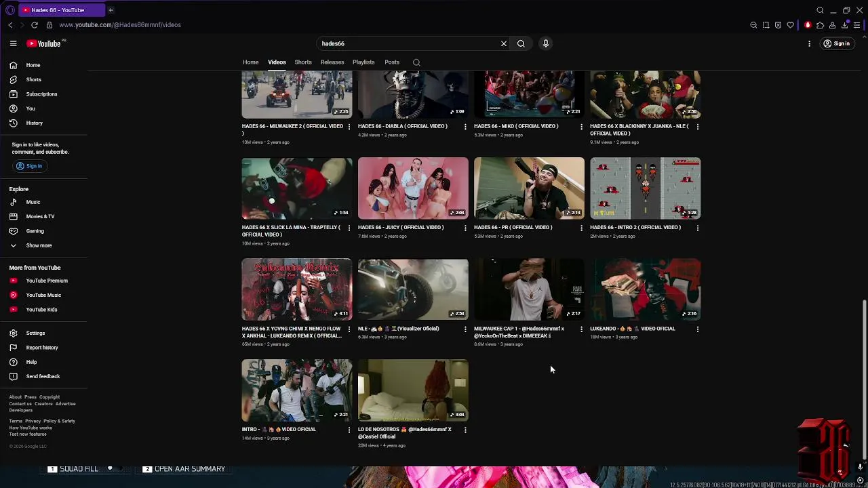Screen dimensions: 868x488
Task: Open options for PR official video
Action: coord(581,228)
